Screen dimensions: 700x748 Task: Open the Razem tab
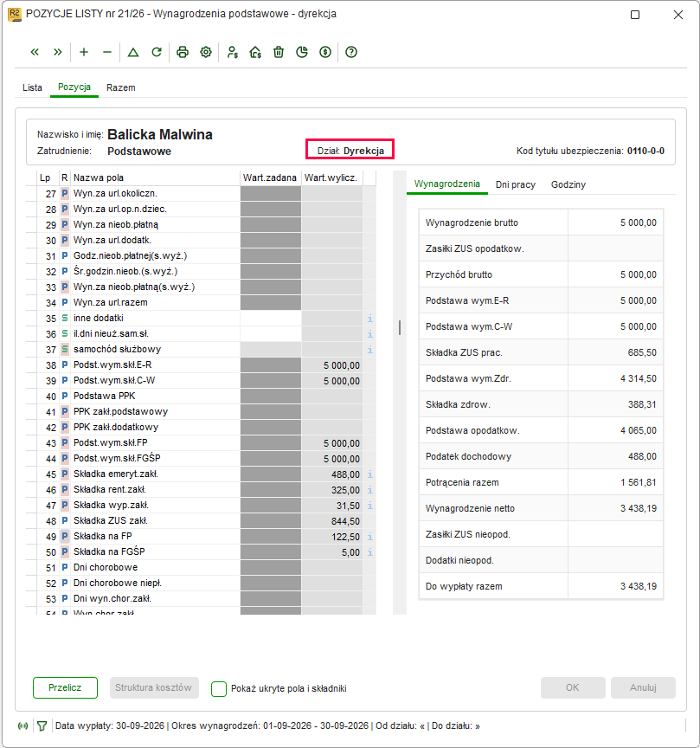point(121,87)
